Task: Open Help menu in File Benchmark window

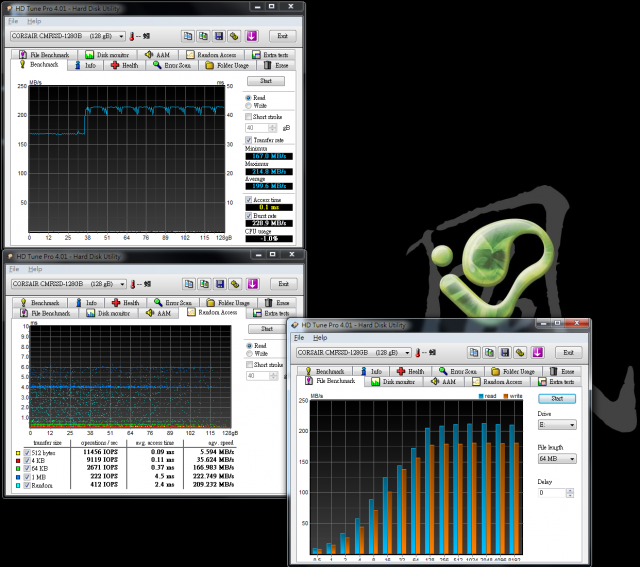Action: click(320, 338)
